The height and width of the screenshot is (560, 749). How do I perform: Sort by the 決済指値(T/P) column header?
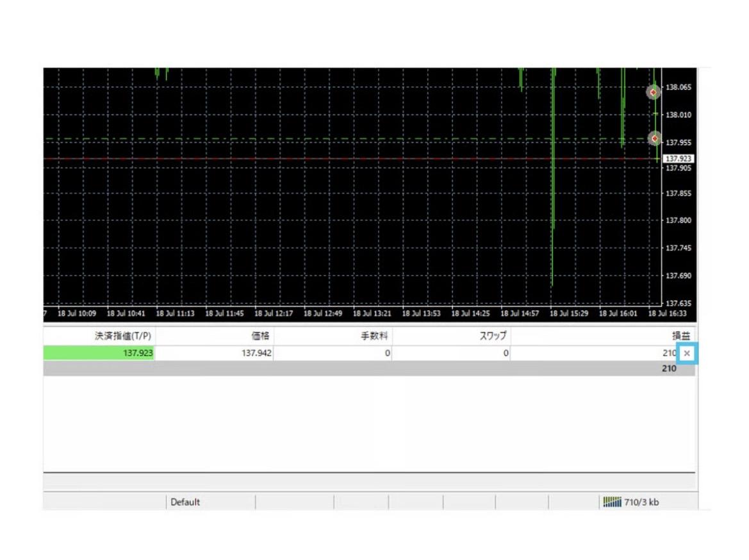(x=122, y=336)
